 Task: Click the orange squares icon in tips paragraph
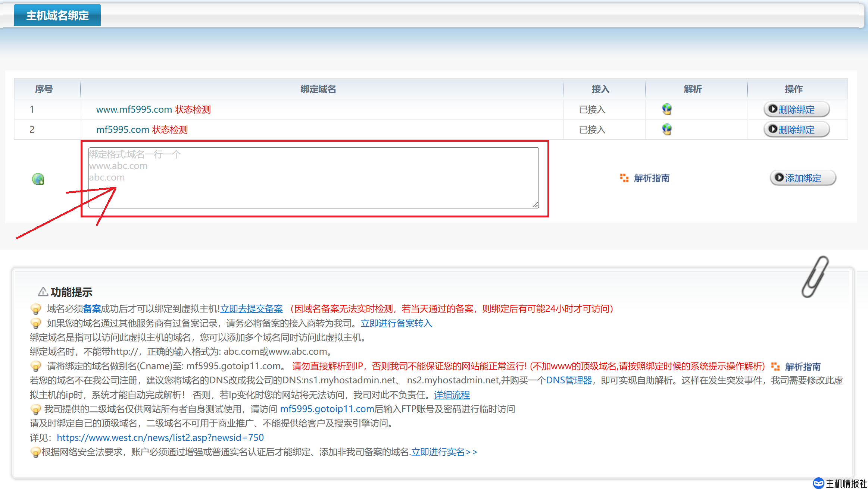[x=775, y=367]
